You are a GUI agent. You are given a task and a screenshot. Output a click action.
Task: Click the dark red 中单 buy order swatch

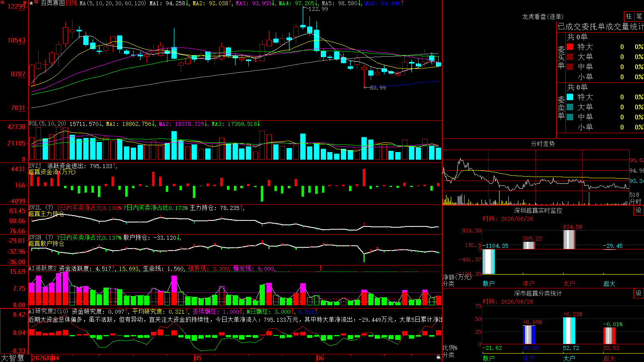[570, 67]
